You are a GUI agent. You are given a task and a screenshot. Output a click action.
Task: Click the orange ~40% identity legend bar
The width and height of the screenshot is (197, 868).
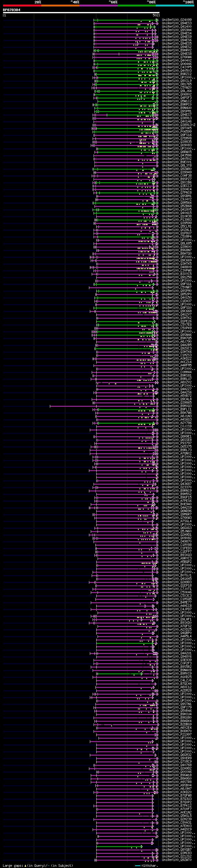pos(60,6)
